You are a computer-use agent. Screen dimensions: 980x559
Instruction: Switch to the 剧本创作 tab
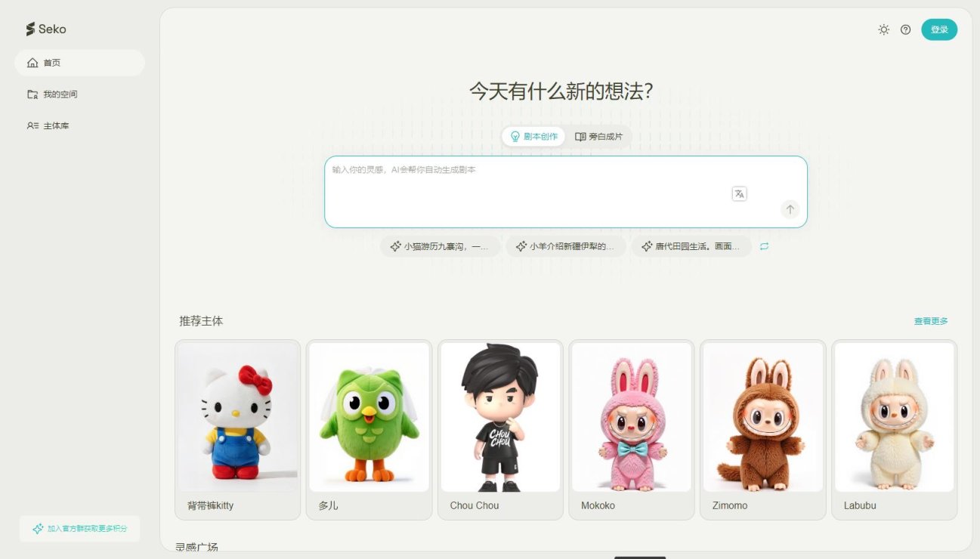point(533,137)
